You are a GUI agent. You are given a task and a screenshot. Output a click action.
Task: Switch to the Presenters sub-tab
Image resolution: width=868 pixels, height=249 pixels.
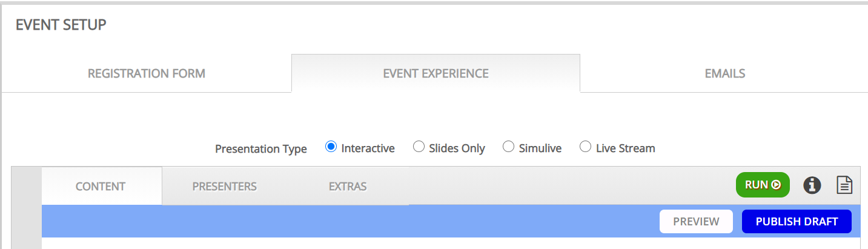point(225,186)
